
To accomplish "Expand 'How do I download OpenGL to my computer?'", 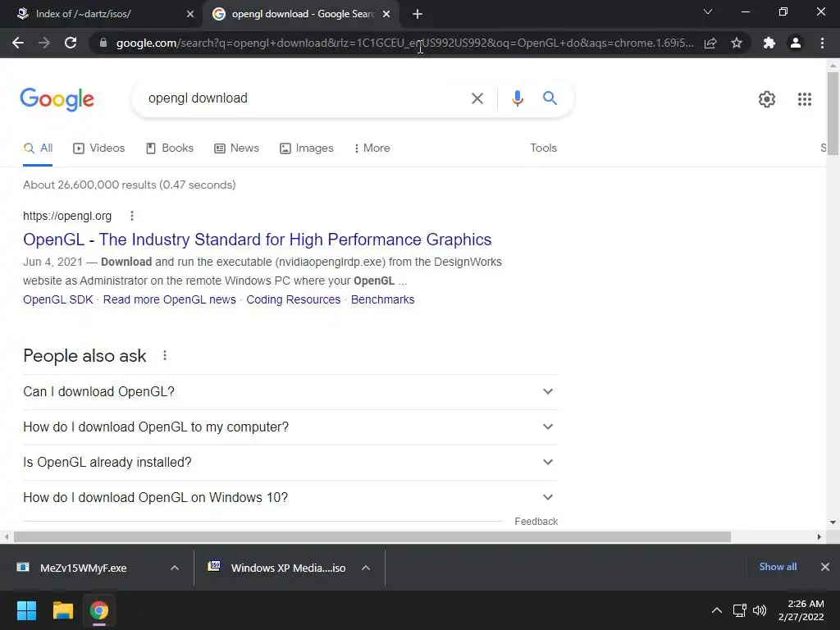I will pyautogui.click(x=290, y=427).
